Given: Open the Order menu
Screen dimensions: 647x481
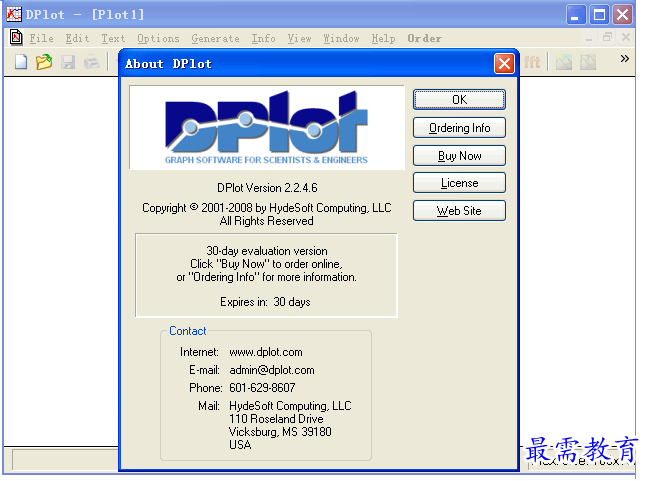Looking at the screenshot, I should pyautogui.click(x=425, y=38).
